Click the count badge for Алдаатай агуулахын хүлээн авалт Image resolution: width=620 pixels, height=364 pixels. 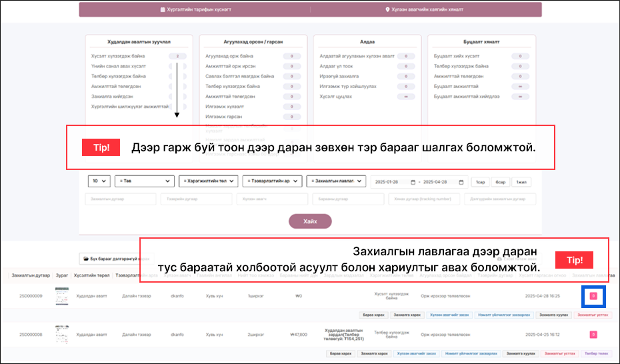[x=406, y=57]
